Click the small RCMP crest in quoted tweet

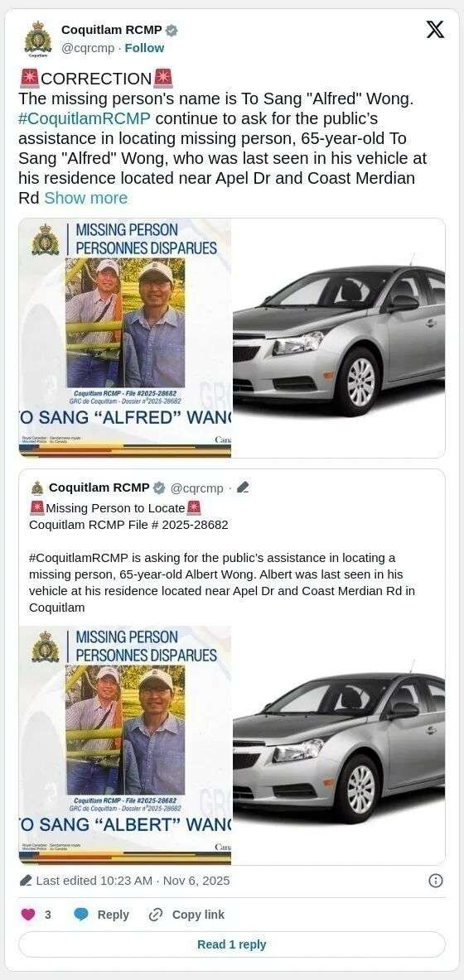37,488
